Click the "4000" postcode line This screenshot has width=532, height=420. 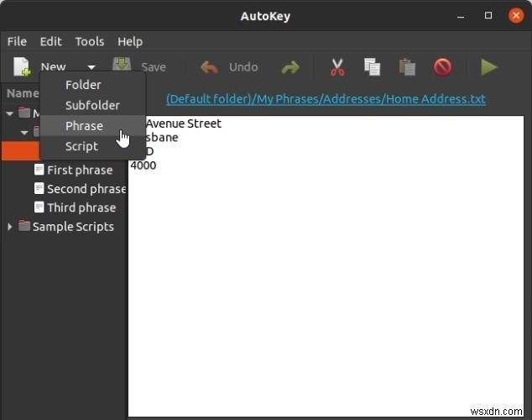(x=143, y=165)
